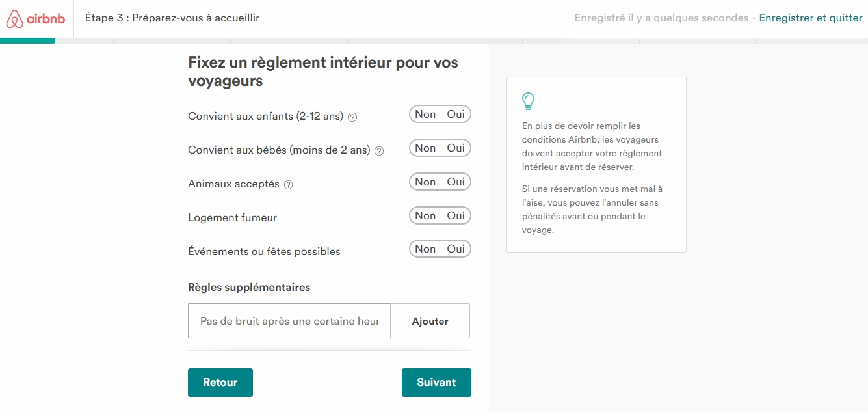Allow events: choose Oui for Événements
Image resolution: width=868 pixels, height=412 pixels.
(456, 249)
